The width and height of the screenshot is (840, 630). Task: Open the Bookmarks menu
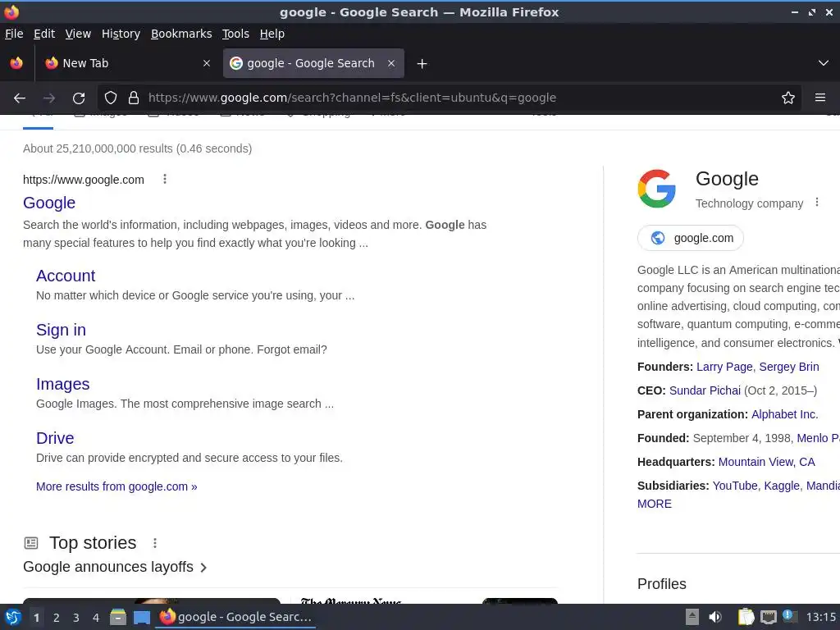tap(181, 34)
